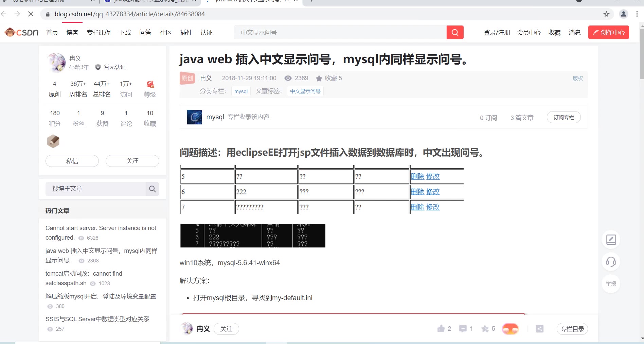
Task: Open the 专栏目录 button
Action: [x=572, y=329]
